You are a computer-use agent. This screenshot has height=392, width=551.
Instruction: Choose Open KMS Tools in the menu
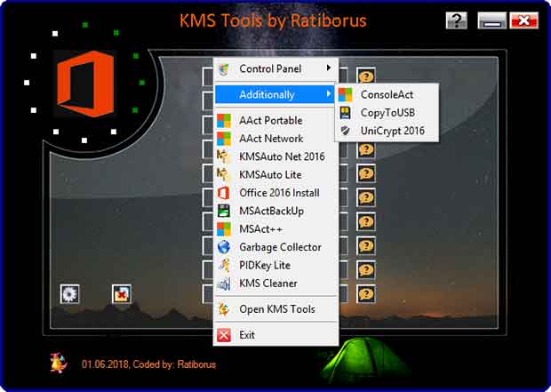coord(276,309)
